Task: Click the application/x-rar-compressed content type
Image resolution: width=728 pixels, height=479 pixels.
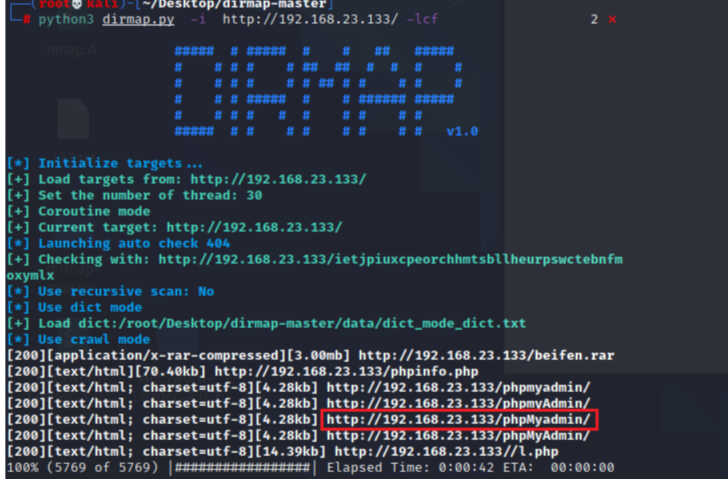Action: point(166,356)
